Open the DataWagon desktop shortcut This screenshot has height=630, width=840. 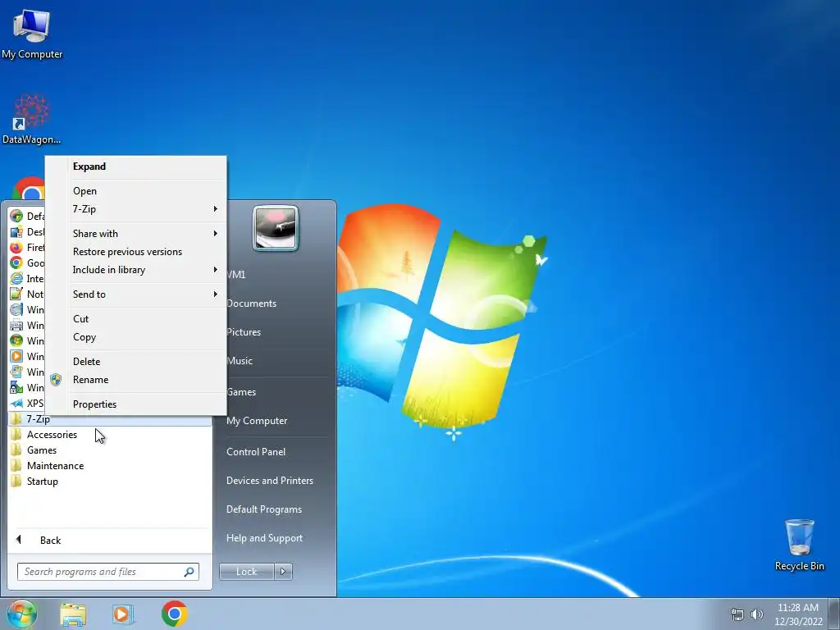tap(32, 120)
